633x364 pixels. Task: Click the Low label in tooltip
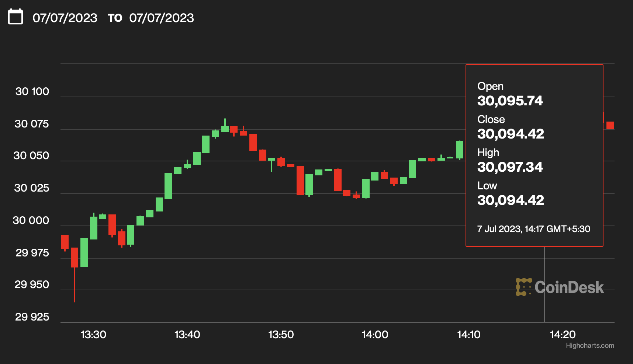(487, 186)
